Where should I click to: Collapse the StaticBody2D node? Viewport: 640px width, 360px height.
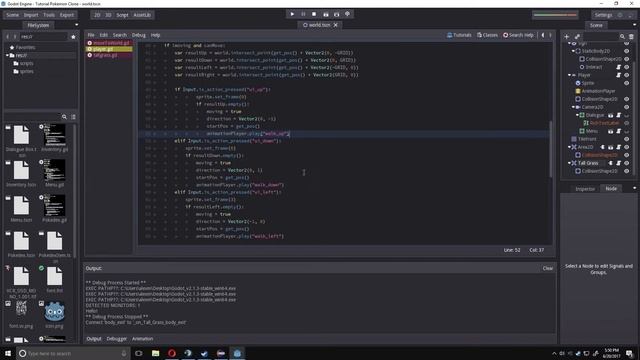pos(573,51)
